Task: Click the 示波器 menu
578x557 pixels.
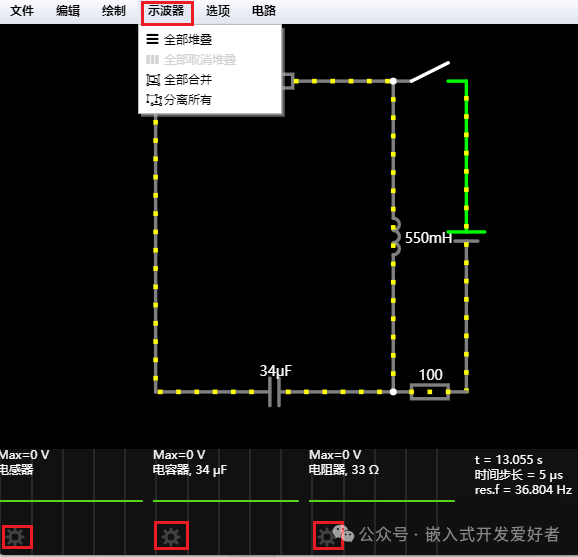Action: coord(166,11)
